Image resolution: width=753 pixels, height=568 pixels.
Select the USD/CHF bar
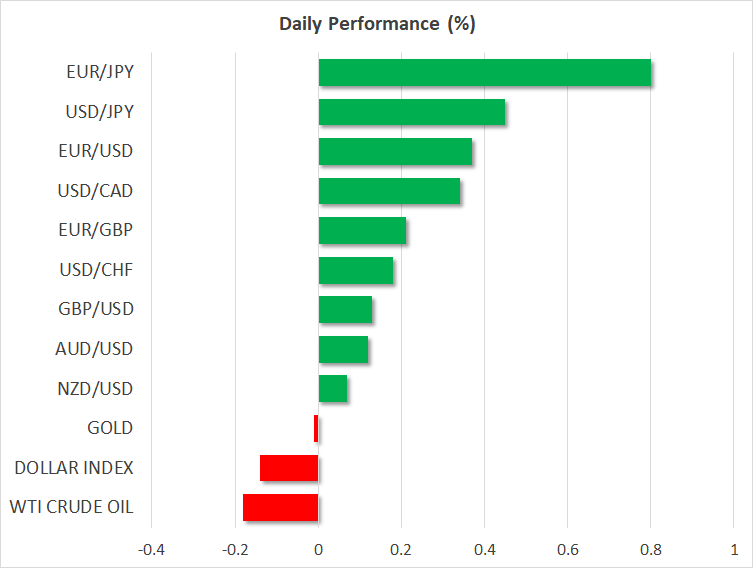tap(356, 270)
